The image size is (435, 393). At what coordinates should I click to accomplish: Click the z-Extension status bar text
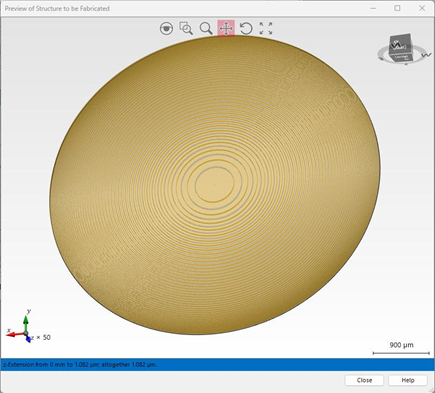[x=80, y=365]
